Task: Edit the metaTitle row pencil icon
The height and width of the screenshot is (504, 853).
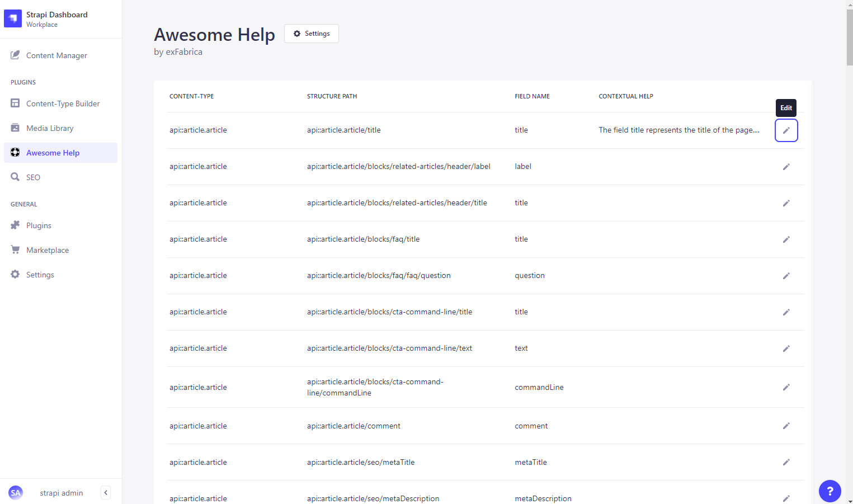Action: pyautogui.click(x=786, y=462)
